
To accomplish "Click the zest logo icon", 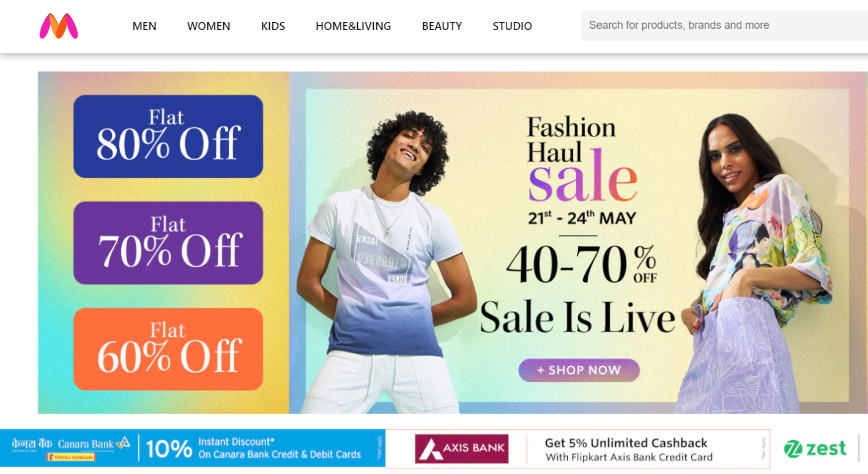I will click(x=815, y=448).
